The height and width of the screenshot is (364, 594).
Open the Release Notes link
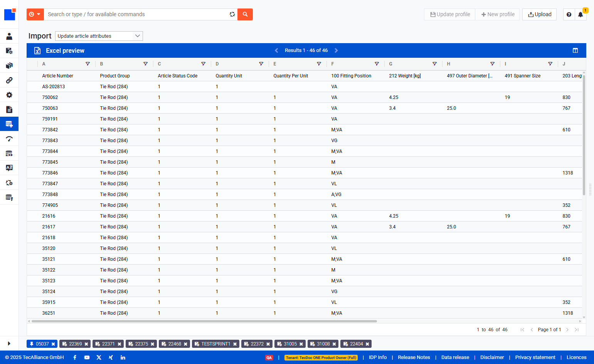coord(414,357)
